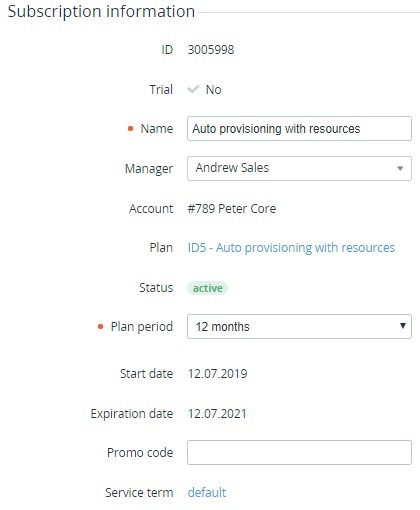Viewport: 420px width, 510px height.
Task: Open the 12 months period selector
Action: coord(299,326)
